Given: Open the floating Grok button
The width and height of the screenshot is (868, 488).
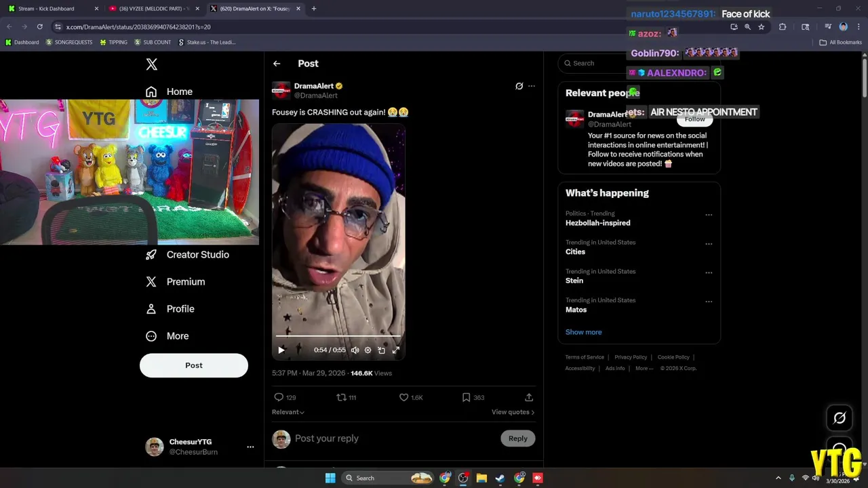Looking at the screenshot, I should [x=840, y=418].
